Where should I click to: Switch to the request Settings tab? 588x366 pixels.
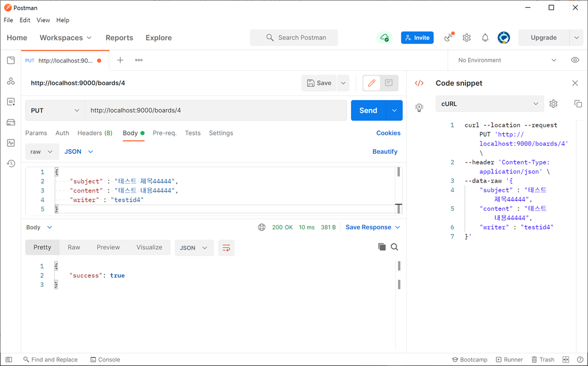click(x=221, y=133)
